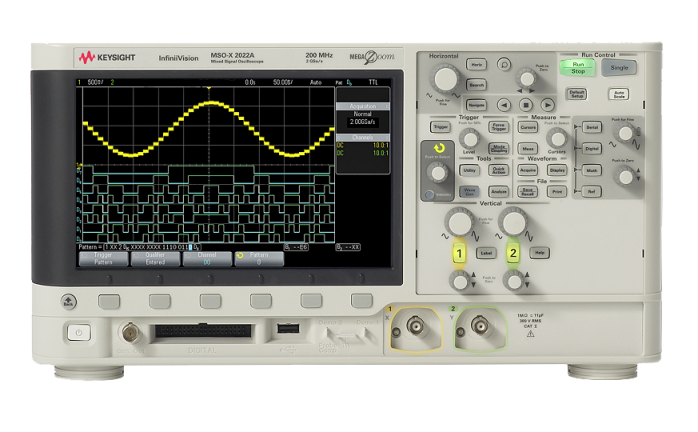Image resolution: width=698 pixels, height=432 pixels.
Task: Push the physical softkey below Trigger Pattern
Action: [x=109, y=302]
